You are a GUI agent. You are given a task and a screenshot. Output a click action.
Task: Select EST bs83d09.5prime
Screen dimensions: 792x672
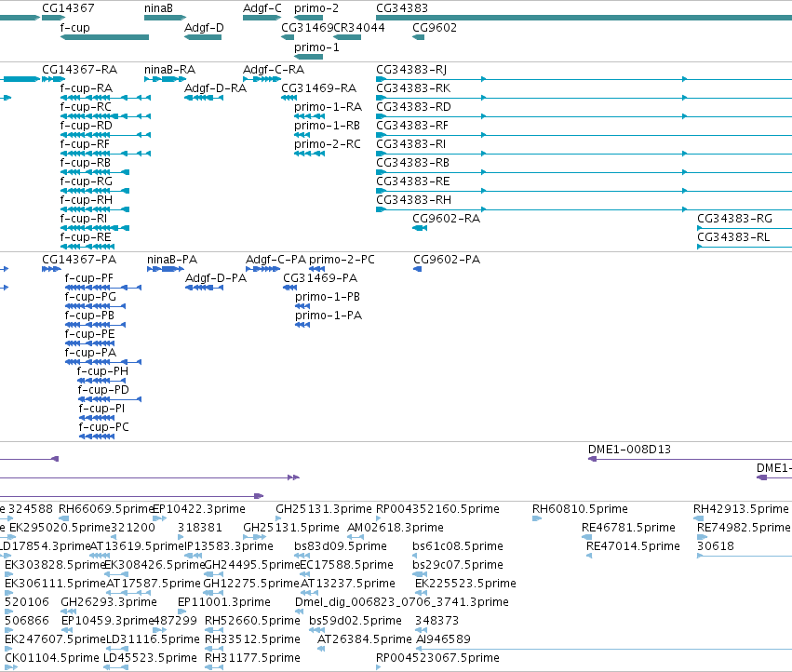pyautogui.click(x=341, y=546)
